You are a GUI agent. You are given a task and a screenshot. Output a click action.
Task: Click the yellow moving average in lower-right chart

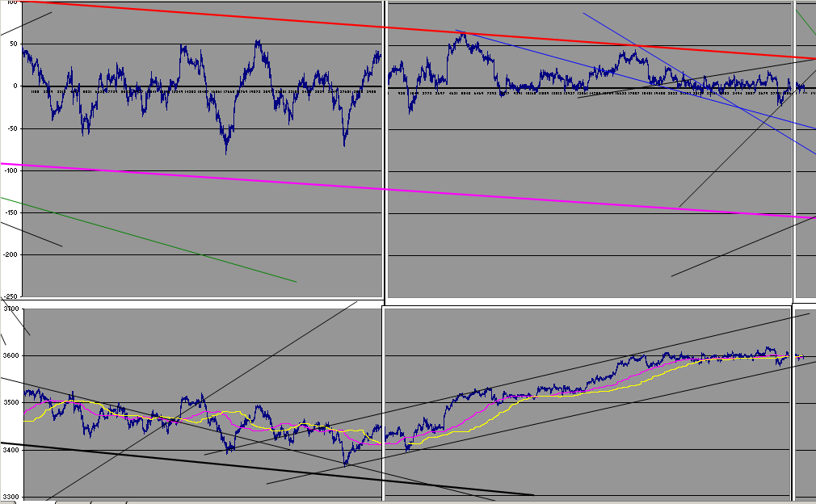[x=573, y=397]
